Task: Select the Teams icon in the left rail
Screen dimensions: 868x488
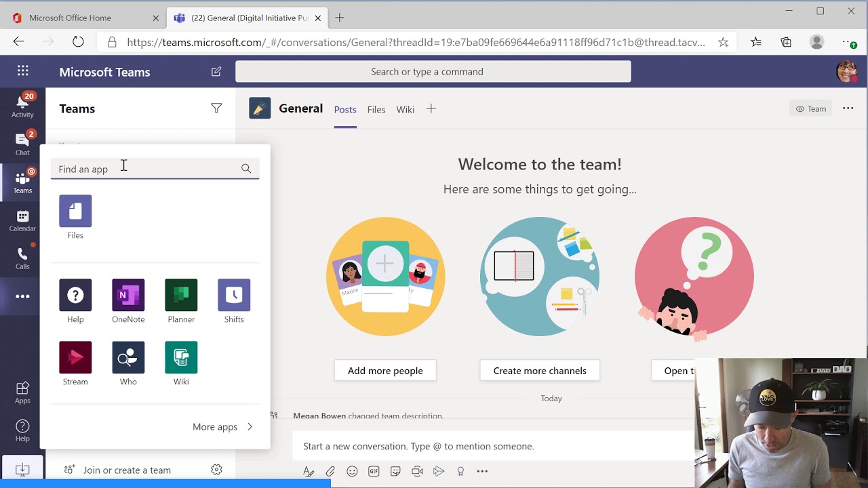Action: coord(22,182)
